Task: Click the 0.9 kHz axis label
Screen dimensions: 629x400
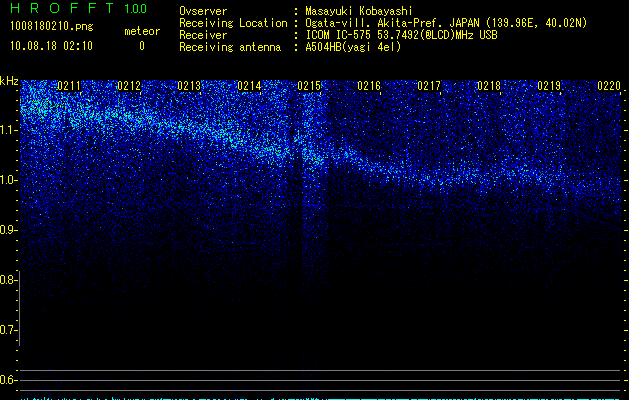Action: [x=8, y=230]
